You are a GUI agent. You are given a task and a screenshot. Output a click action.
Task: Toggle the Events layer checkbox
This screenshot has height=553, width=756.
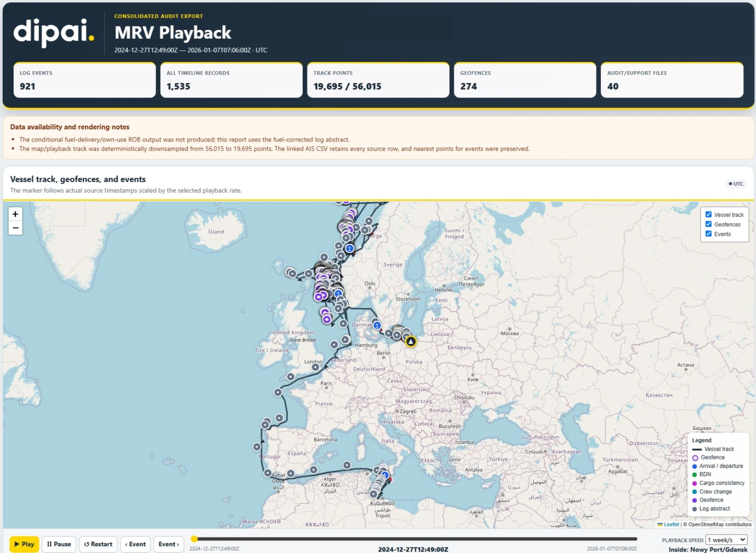point(709,234)
